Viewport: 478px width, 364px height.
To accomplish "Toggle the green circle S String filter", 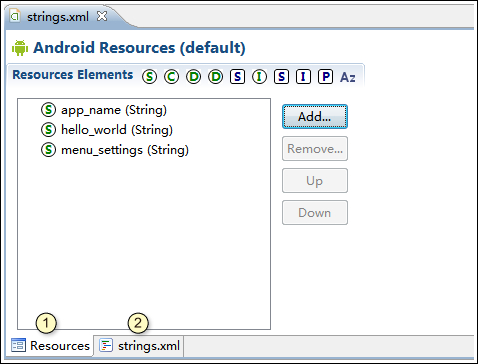I will 149,77.
